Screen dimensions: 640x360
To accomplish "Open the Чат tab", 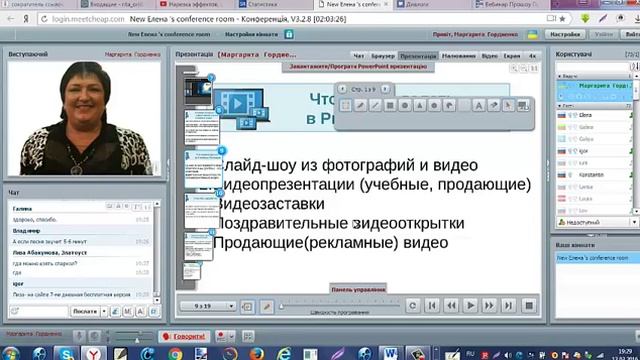I will 359,56.
